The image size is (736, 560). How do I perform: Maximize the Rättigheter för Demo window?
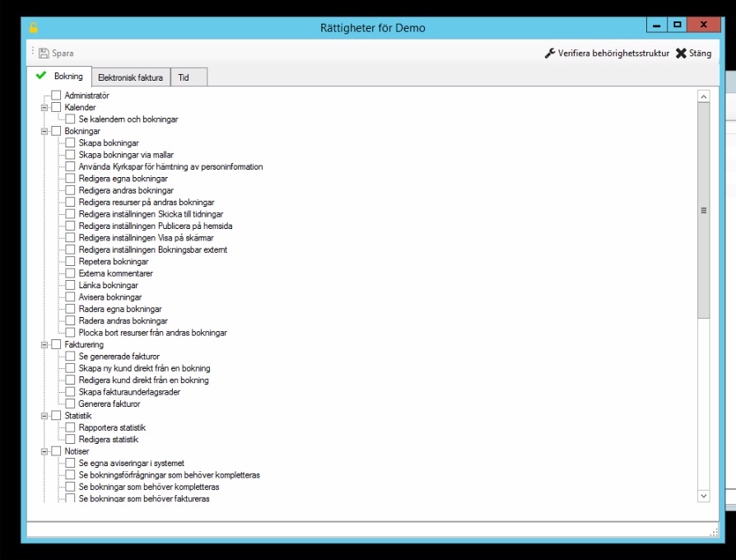pos(677,25)
